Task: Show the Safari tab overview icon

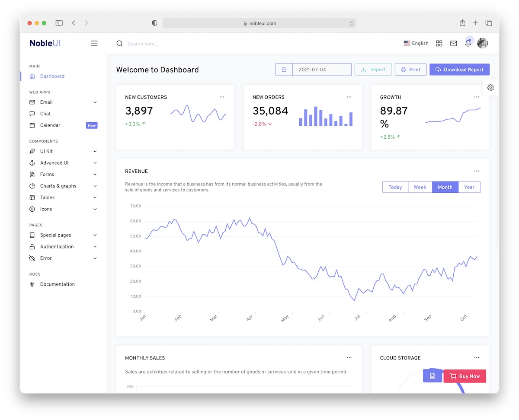Action: (489, 23)
